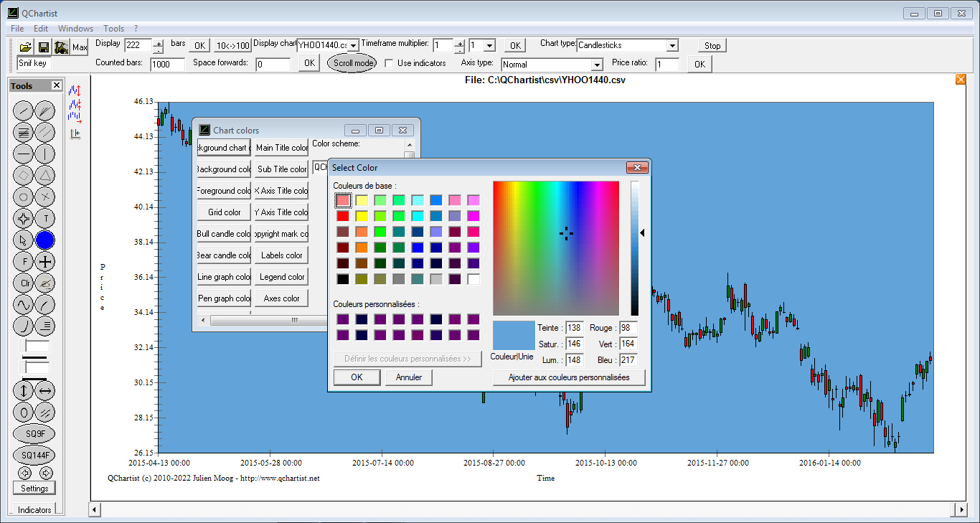Expand the Axis type dropdown
This screenshot has height=523, width=980.
596,65
